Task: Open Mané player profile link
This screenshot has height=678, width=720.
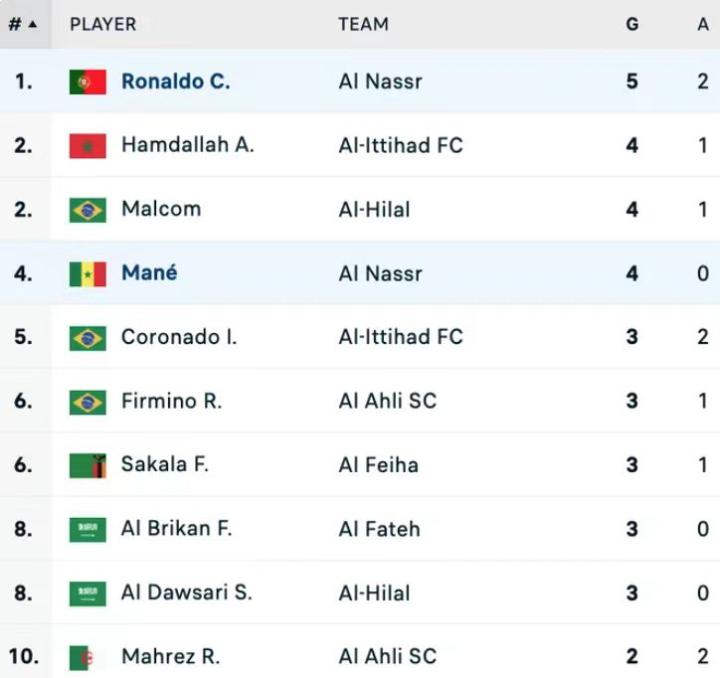Action: click(x=149, y=272)
